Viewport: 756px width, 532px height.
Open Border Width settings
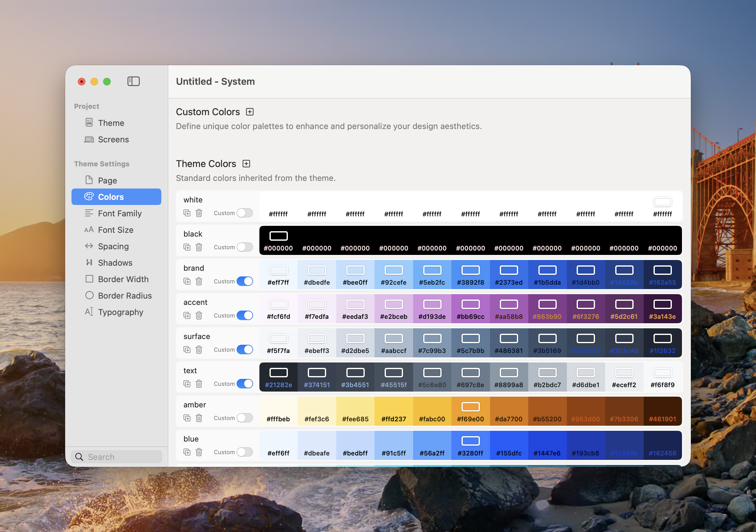(x=116, y=280)
